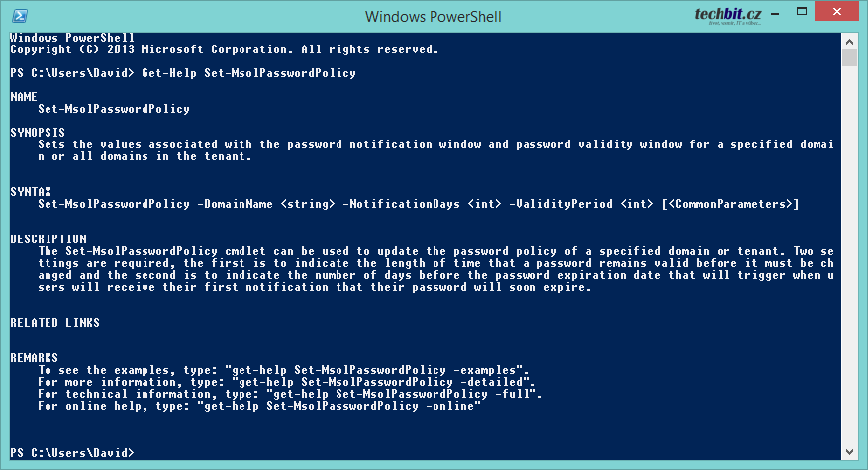Minimize the PowerShell window

pyautogui.click(x=775, y=12)
